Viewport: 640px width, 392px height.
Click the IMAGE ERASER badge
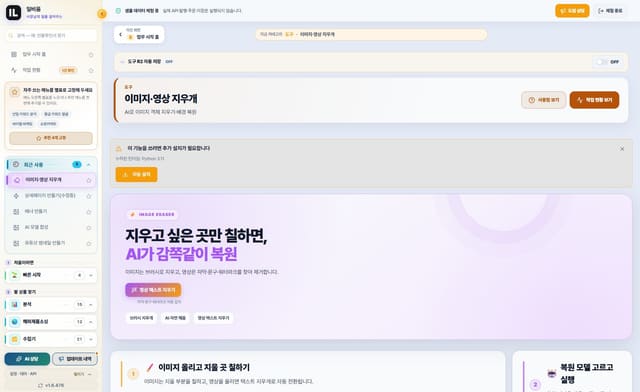click(152, 214)
